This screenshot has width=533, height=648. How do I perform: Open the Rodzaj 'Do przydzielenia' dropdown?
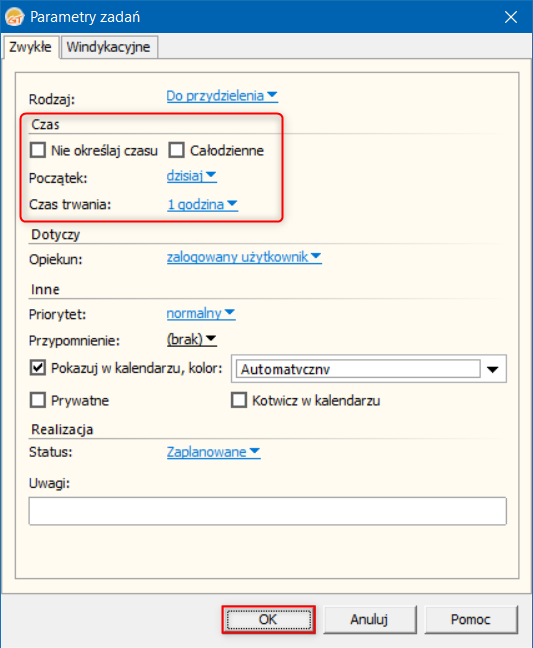[222, 96]
